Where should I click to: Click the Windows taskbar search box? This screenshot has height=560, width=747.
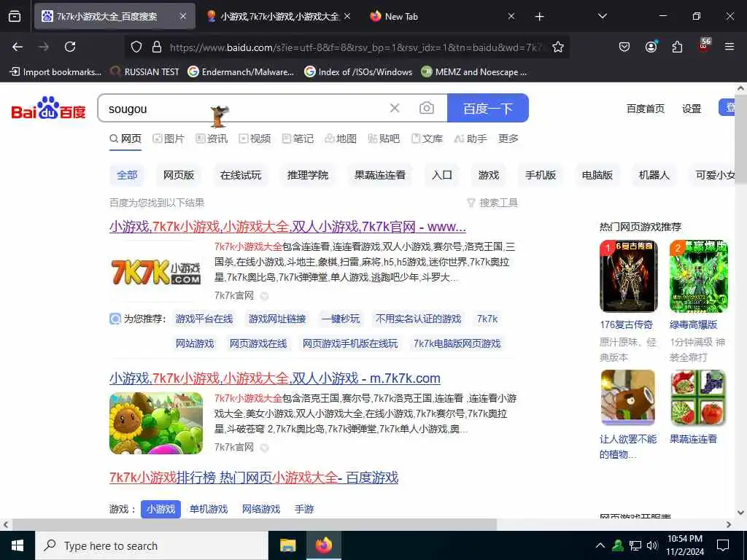pyautogui.click(x=152, y=545)
